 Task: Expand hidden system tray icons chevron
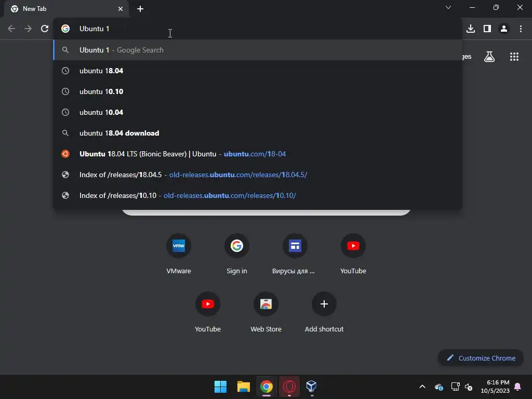pyautogui.click(x=422, y=387)
